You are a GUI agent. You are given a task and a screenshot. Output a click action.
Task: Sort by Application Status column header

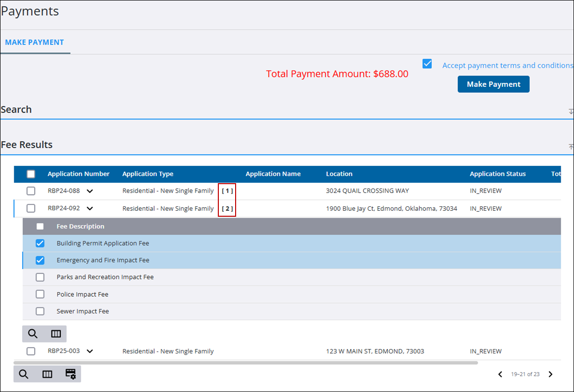[x=497, y=174]
